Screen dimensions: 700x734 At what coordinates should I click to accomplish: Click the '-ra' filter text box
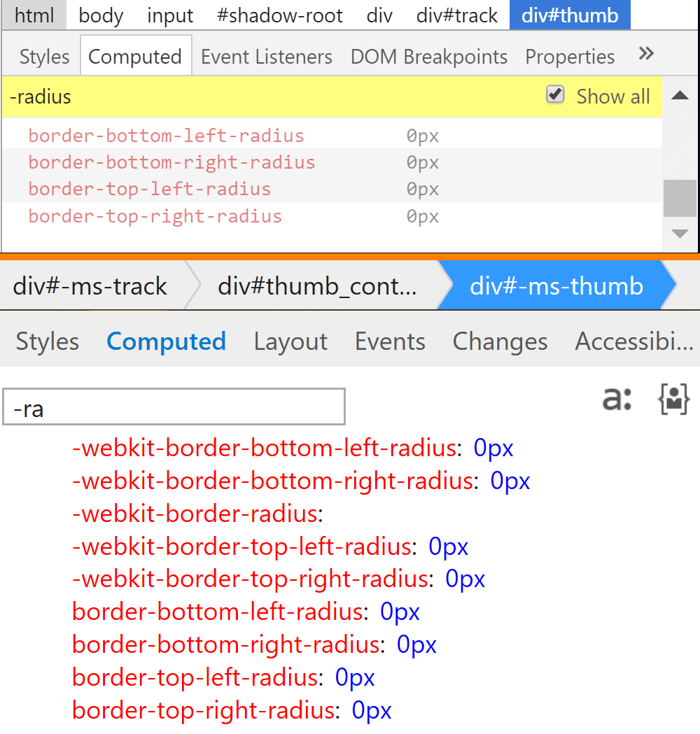(x=174, y=408)
